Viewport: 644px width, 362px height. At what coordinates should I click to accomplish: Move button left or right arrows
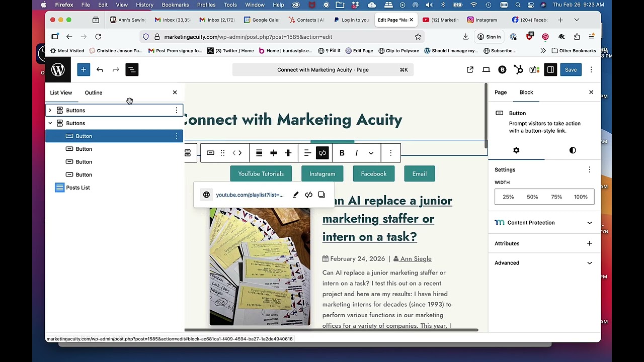237,153
